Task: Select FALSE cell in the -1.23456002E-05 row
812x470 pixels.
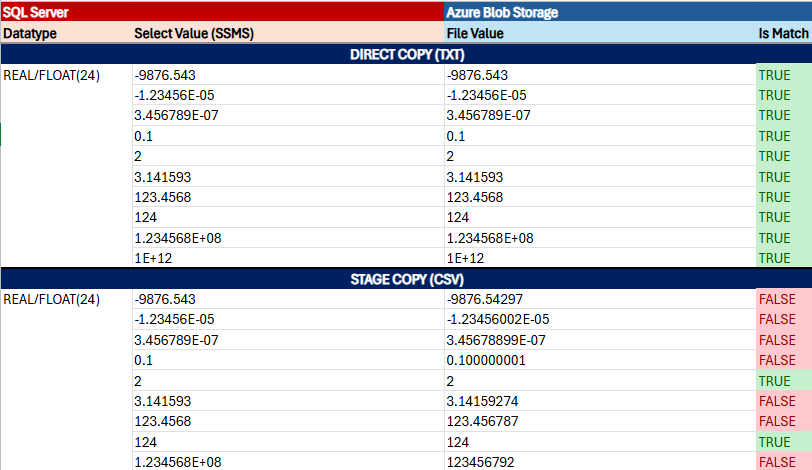Action: pos(784,319)
